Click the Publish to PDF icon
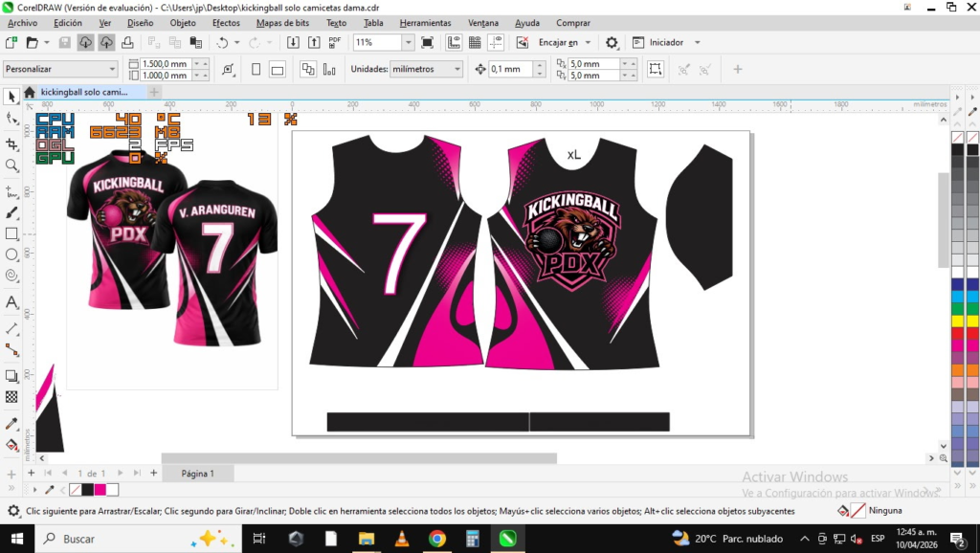The width and height of the screenshot is (980, 553). tap(335, 42)
